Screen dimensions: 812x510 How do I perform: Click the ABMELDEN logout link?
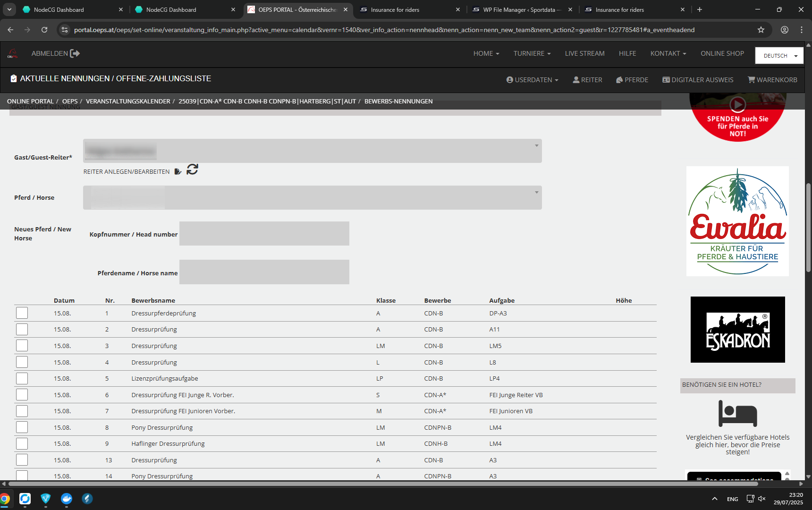tap(50, 53)
